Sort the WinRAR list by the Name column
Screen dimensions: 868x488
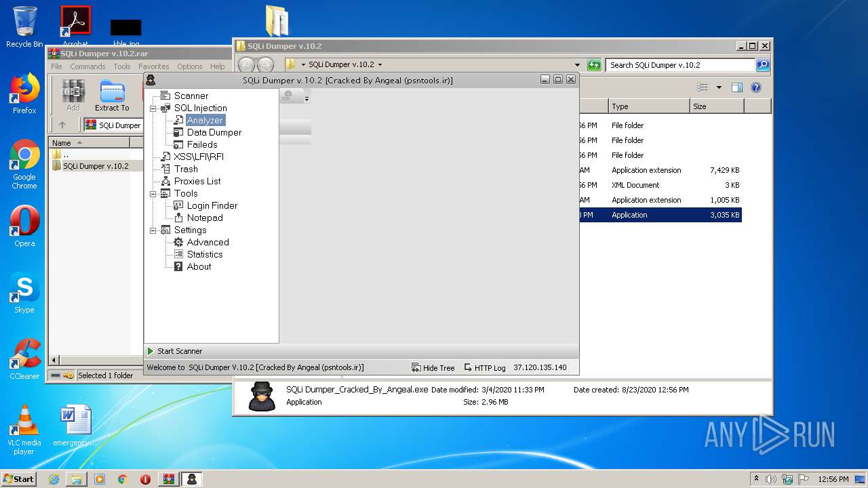[x=89, y=143]
